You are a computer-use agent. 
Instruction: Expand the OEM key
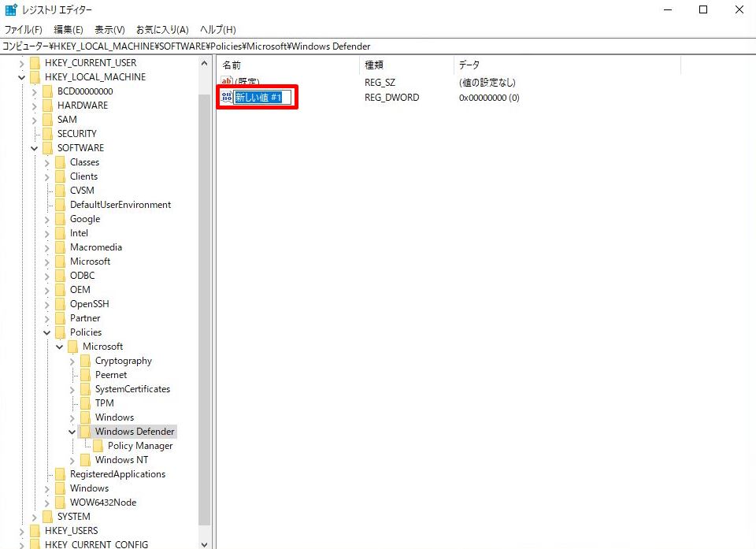tap(46, 290)
